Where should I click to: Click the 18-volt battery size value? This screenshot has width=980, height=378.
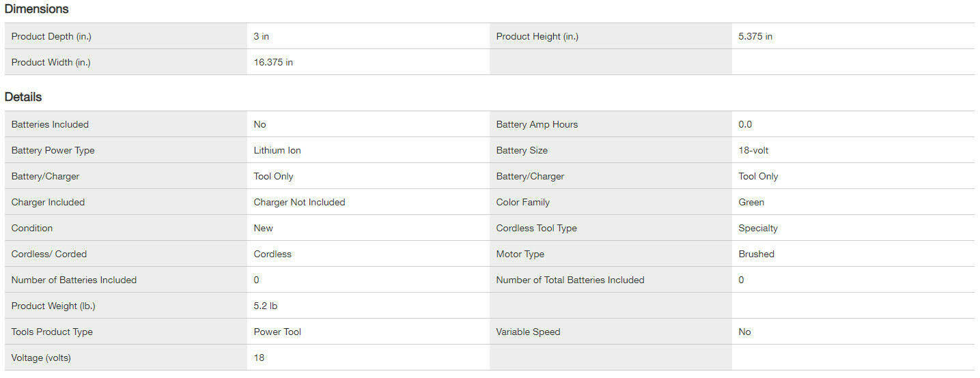[753, 150]
